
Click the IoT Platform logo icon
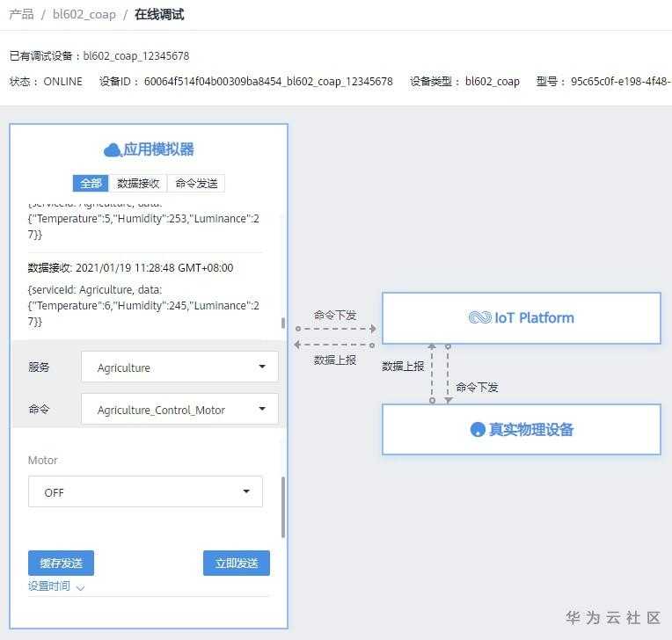pyautogui.click(x=479, y=318)
